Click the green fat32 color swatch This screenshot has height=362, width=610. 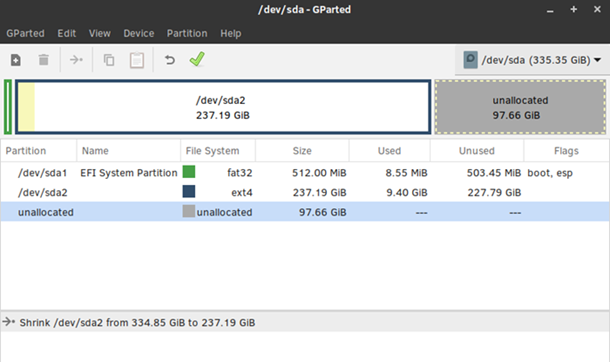(189, 172)
